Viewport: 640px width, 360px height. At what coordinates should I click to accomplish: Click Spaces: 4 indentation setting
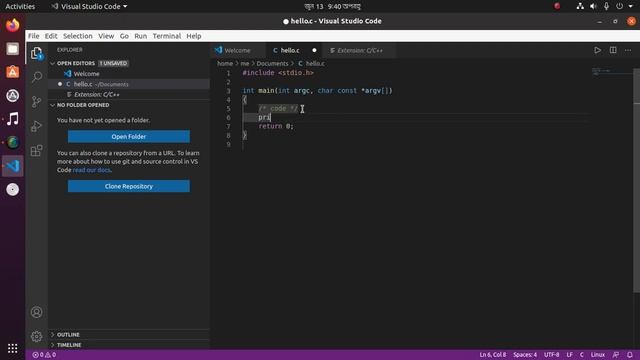point(525,355)
